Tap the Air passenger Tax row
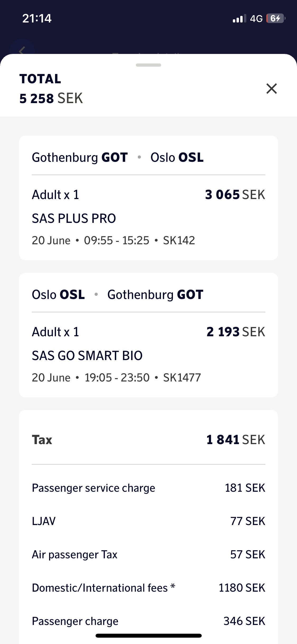297x644 pixels. (x=148, y=555)
